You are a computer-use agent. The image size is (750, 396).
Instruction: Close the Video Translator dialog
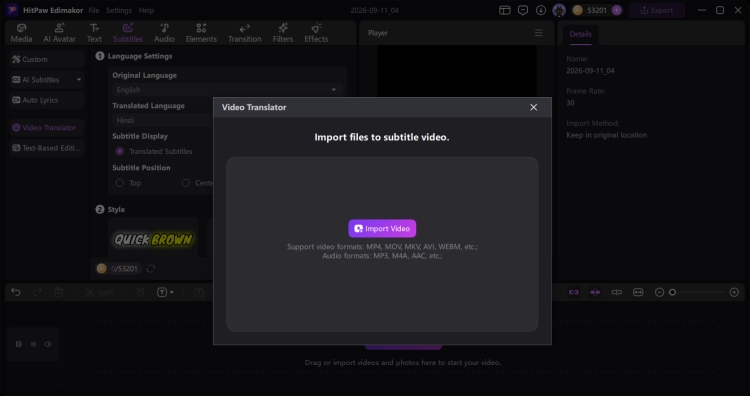pyautogui.click(x=533, y=107)
